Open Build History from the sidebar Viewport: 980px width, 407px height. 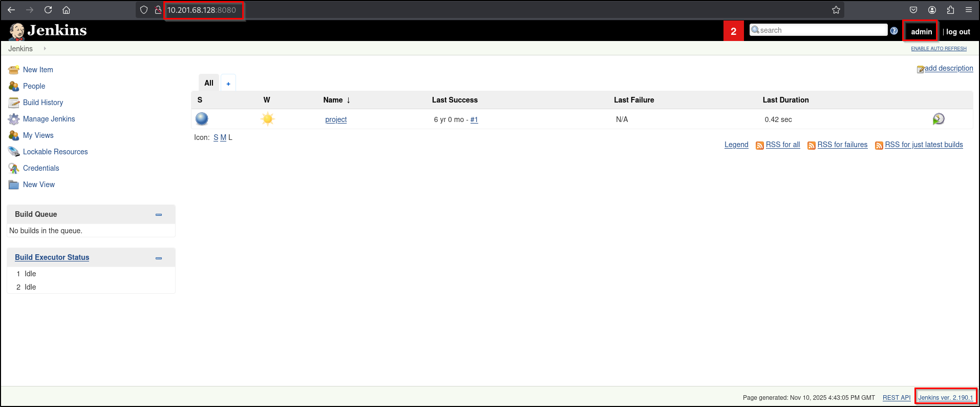point(43,103)
